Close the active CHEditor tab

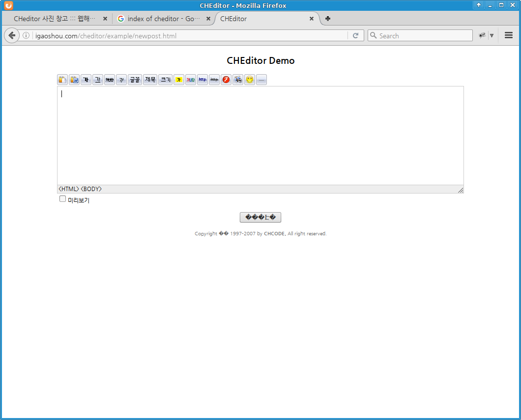click(312, 19)
